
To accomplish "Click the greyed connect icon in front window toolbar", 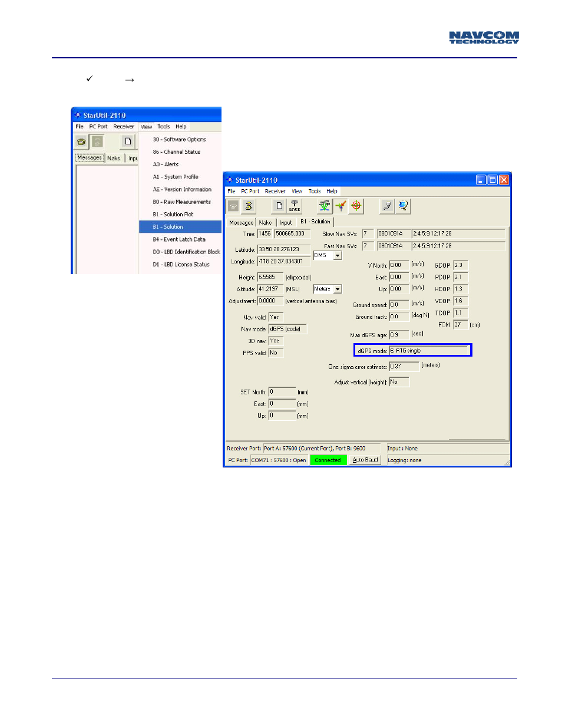I will click(x=233, y=206).
